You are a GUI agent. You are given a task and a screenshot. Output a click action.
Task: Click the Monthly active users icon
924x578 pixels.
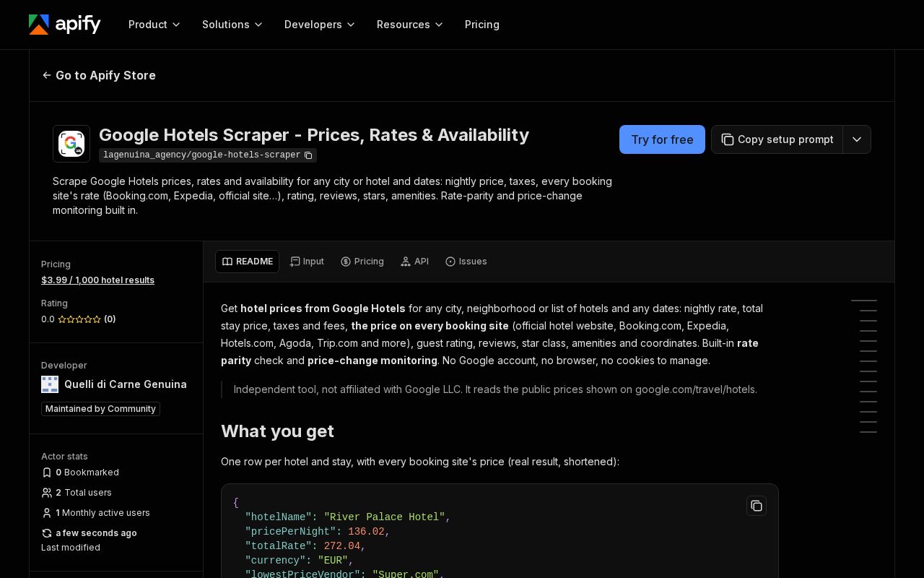(x=47, y=513)
